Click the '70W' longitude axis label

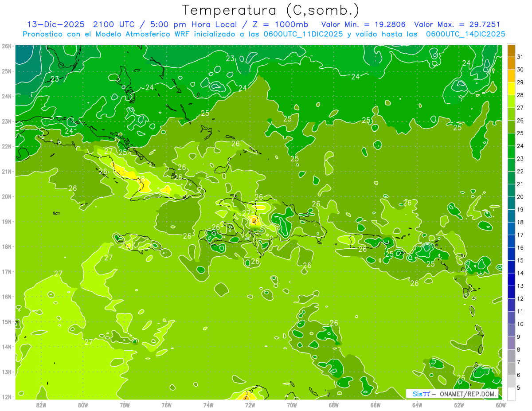[292, 405]
